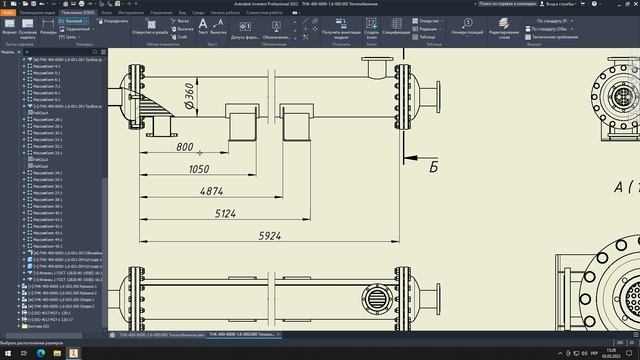Click the Таблица general table tool
The height and width of the screenshot is (360, 640).
(x=424, y=37)
